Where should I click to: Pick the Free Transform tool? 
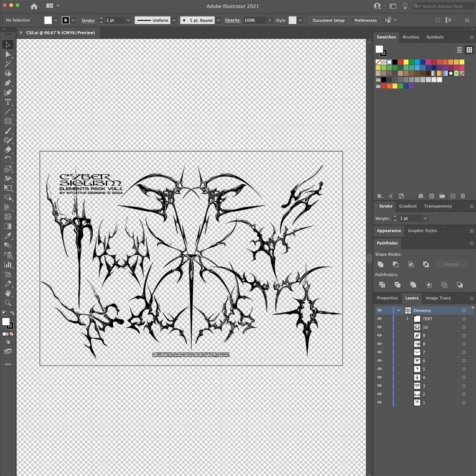point(8,188)
